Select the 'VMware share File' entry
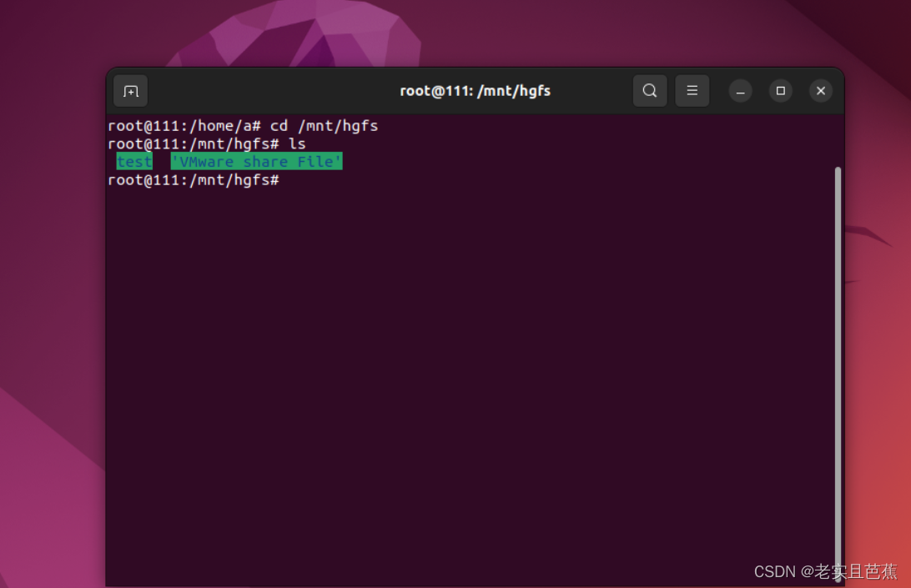This screenshot has width=911, height=588. coord(255,161)
